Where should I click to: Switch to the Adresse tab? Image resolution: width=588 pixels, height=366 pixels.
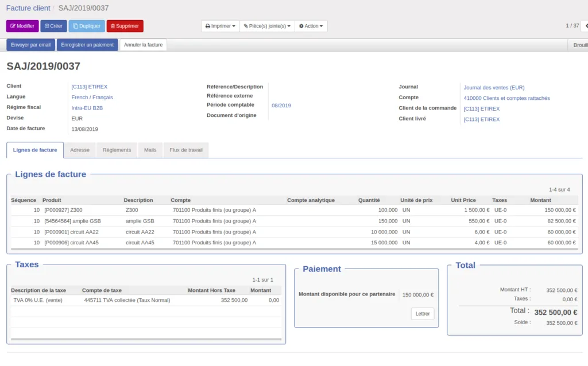point(80,150)
